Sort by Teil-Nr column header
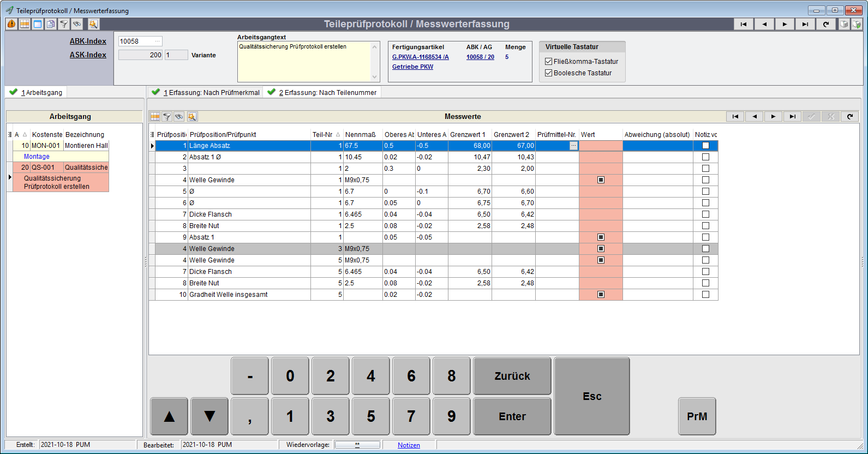Screen dimensions: 868x454 (326, 134)
